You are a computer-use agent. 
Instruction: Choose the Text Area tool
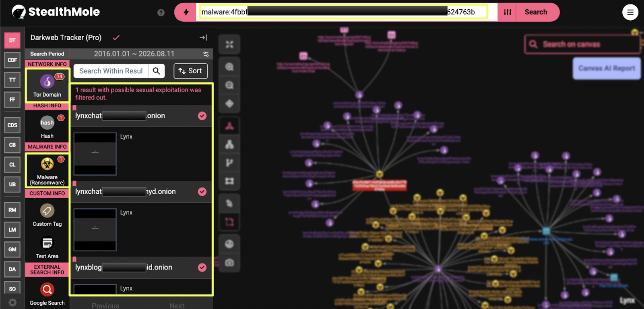[47, 247]
